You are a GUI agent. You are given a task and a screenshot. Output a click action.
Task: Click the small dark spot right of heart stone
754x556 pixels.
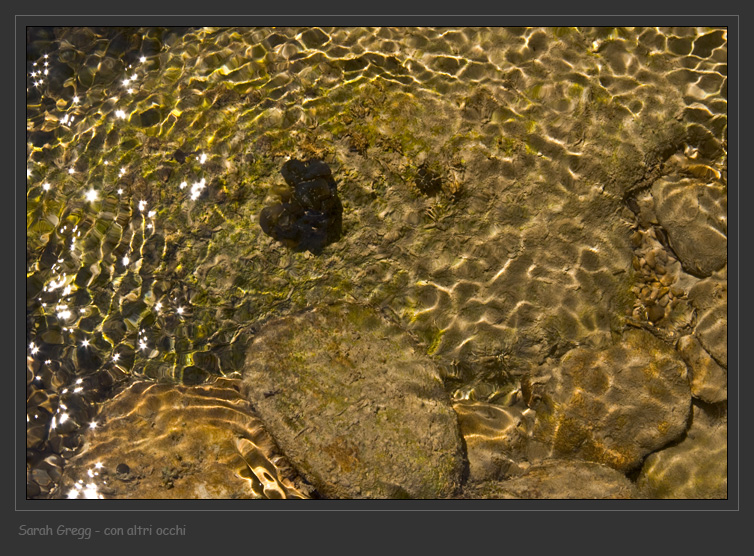(x=430, y=180)
